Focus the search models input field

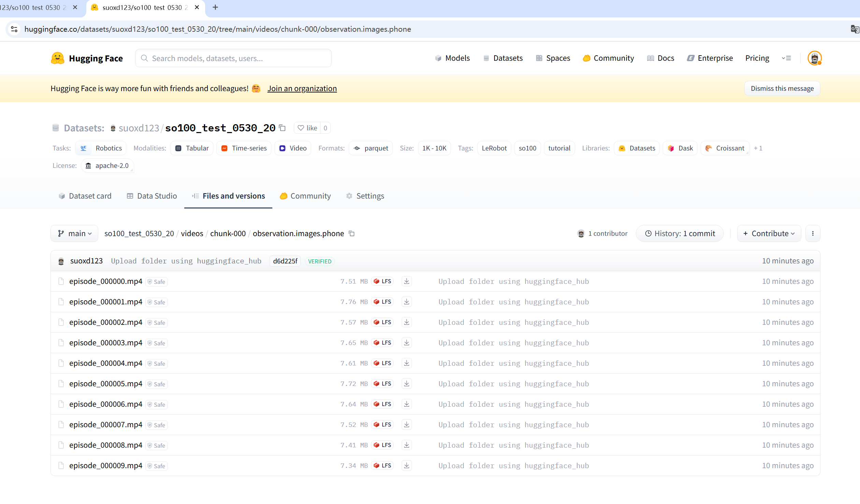pos(233,58)
